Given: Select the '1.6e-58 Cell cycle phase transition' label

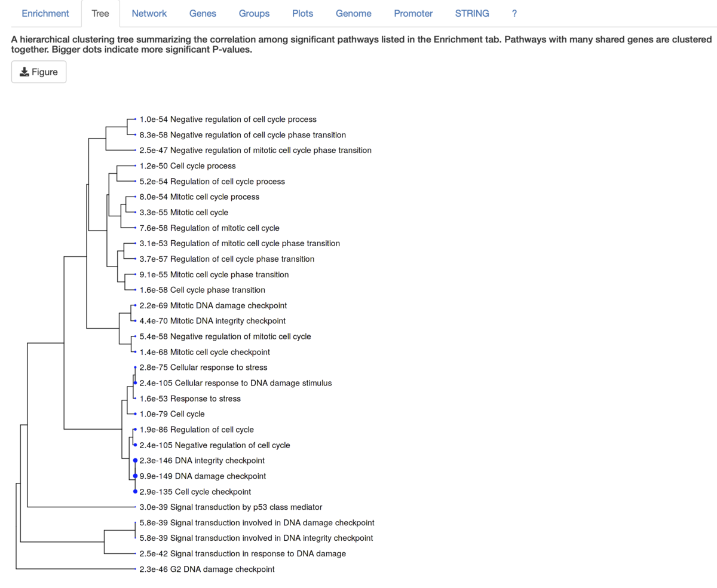Looking at the screenshot, I should (203, 290).
